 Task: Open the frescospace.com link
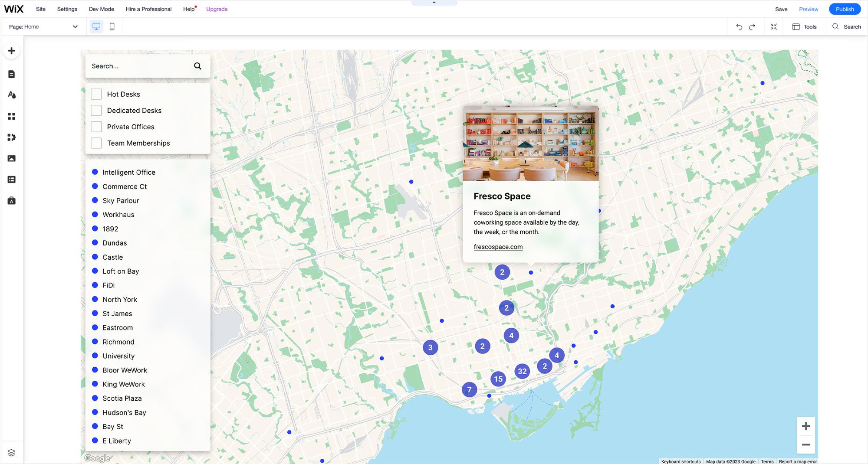coord(498,247)
